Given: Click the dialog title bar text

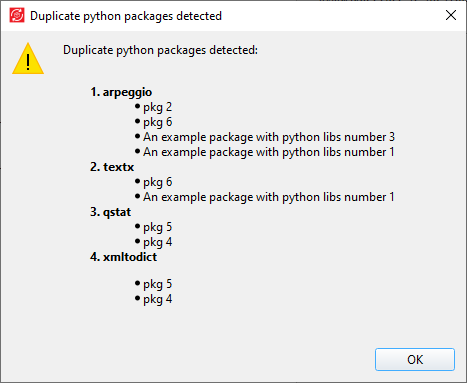Looking at the screenshot, I should [126, 16].
